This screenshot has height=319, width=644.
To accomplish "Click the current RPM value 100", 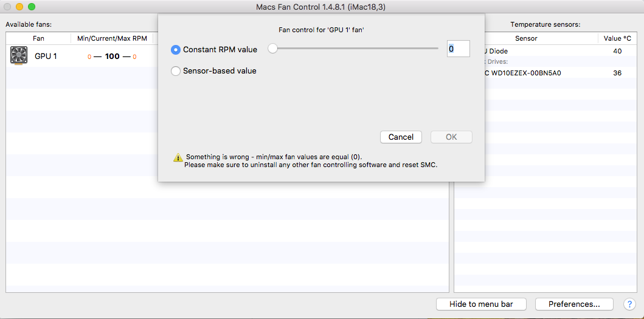I will [112, 57].
